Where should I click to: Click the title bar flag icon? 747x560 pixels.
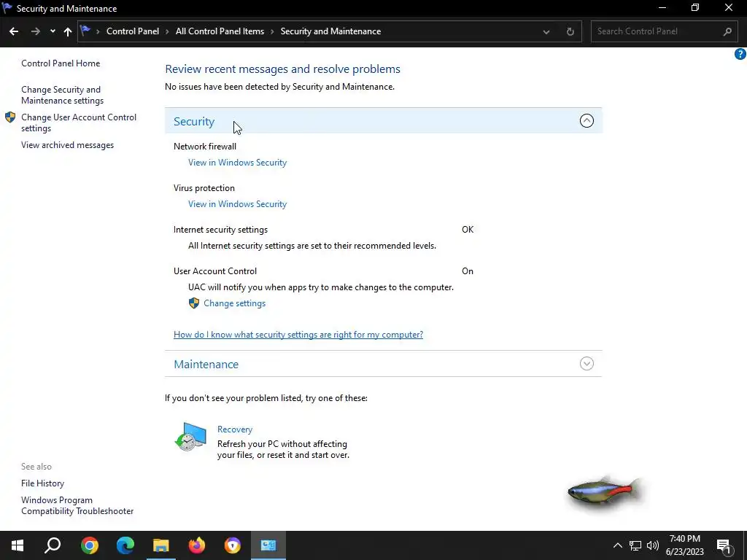coord(7,8)
